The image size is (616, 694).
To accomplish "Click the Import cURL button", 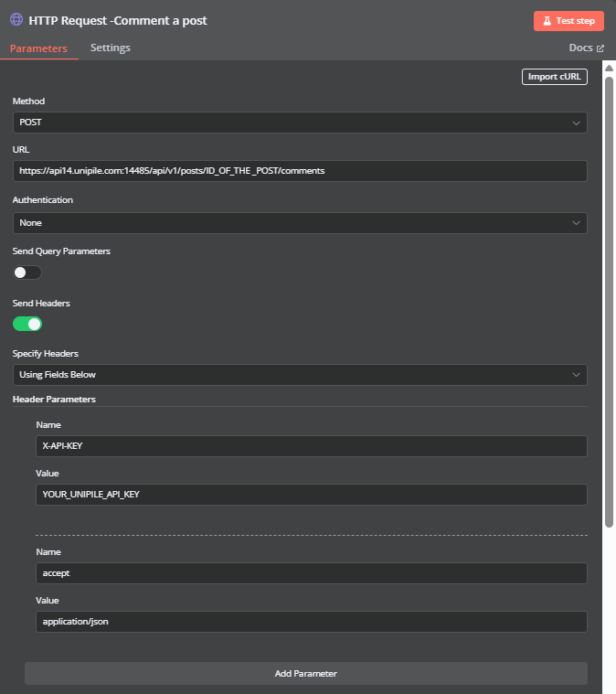I will [555, 77].
